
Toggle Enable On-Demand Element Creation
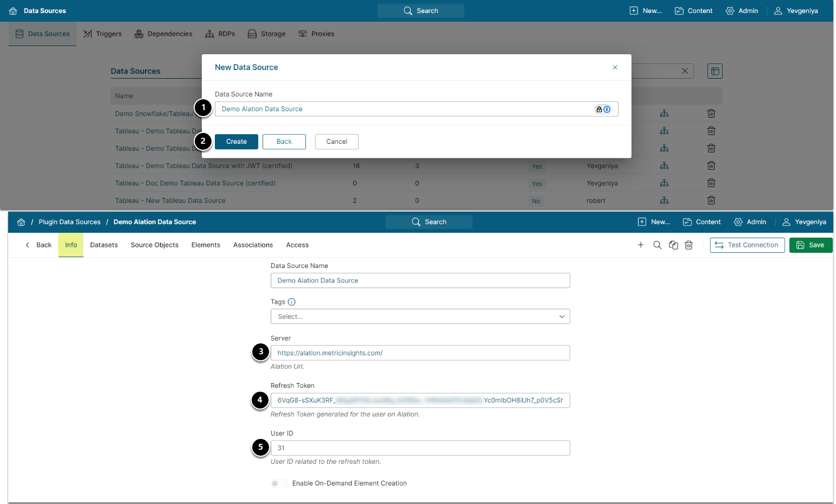(x=279, y=483)
